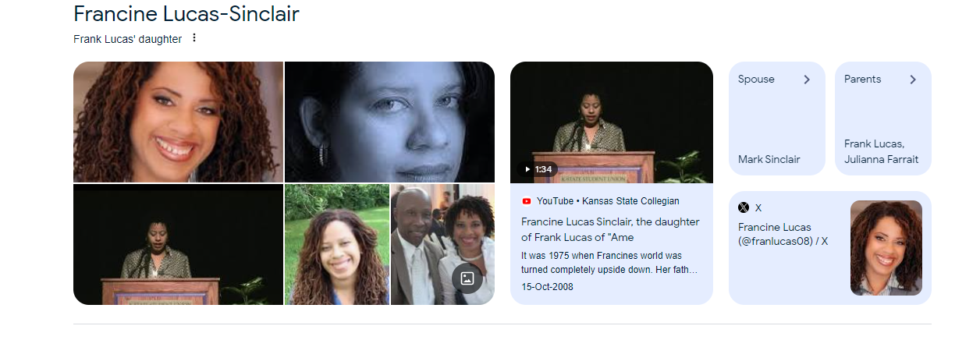
Task: Play the 1:34 video preview
Action: point(538,169)
